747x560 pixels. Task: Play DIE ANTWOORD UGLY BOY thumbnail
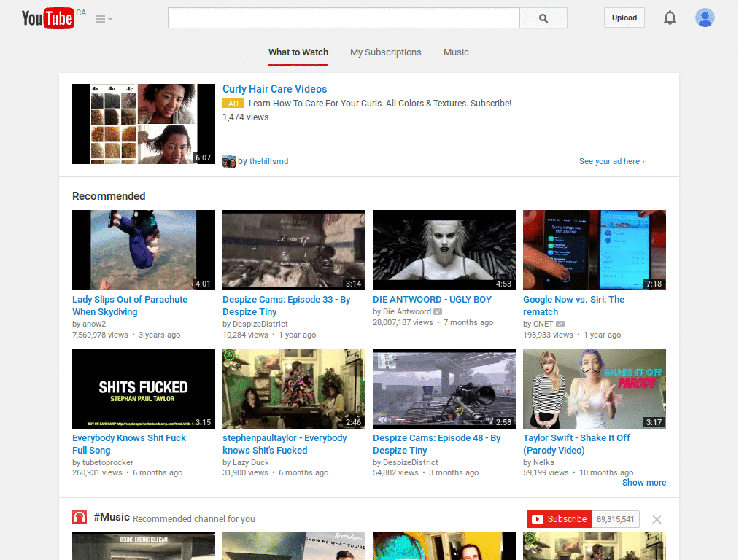pos(444,250)
